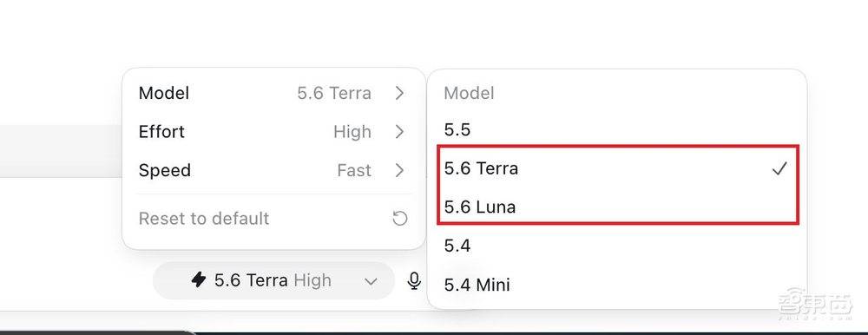Click the circular reset arrow icon

399,219
